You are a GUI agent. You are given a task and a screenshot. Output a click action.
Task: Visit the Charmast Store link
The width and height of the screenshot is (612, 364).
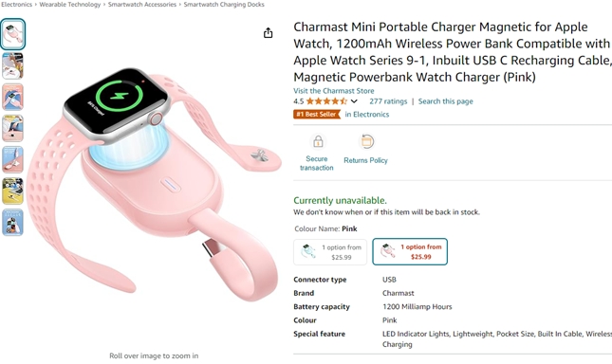pyautogui.click(x=334, y=91)
